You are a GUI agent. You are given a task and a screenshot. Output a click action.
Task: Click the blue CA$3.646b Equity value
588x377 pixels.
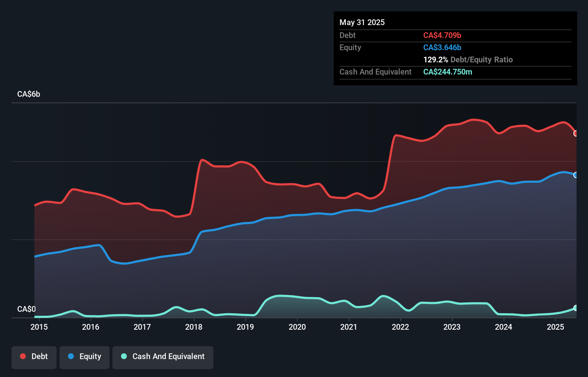tap(442, 47)
